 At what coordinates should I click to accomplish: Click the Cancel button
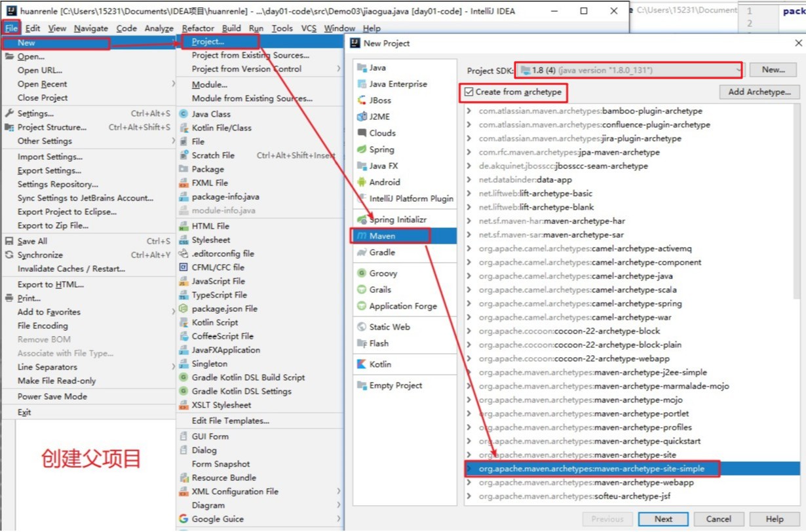click(719, 519)
